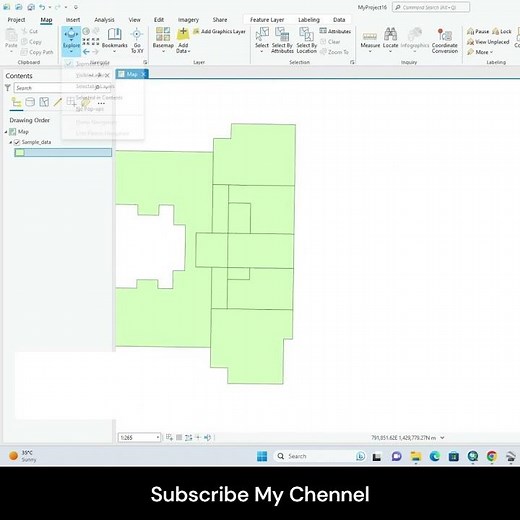Open the Feature Layer contextual tab
Viewport: 520px width, 520px height.
(267, 20)
